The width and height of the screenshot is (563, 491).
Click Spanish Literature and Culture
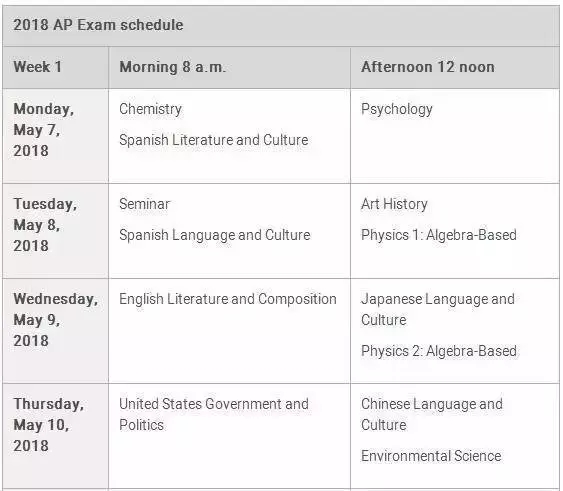[214, 140]
